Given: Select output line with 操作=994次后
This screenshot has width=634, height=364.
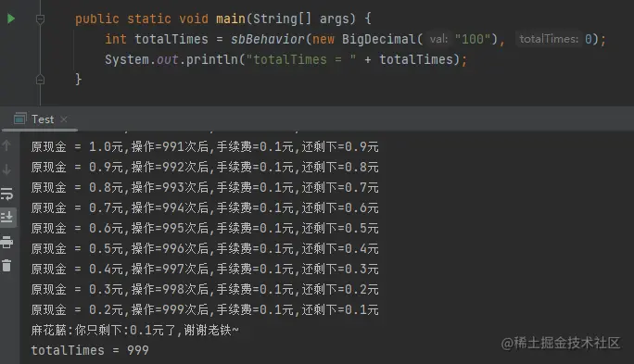Looking at the screenshot, I should pyautogui.click(x=205, y=207).
